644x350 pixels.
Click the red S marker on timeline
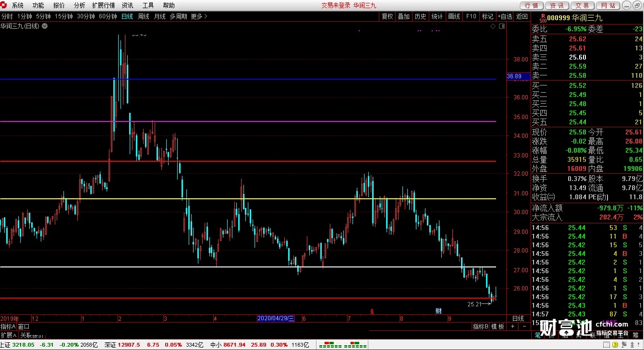[372, 312]
